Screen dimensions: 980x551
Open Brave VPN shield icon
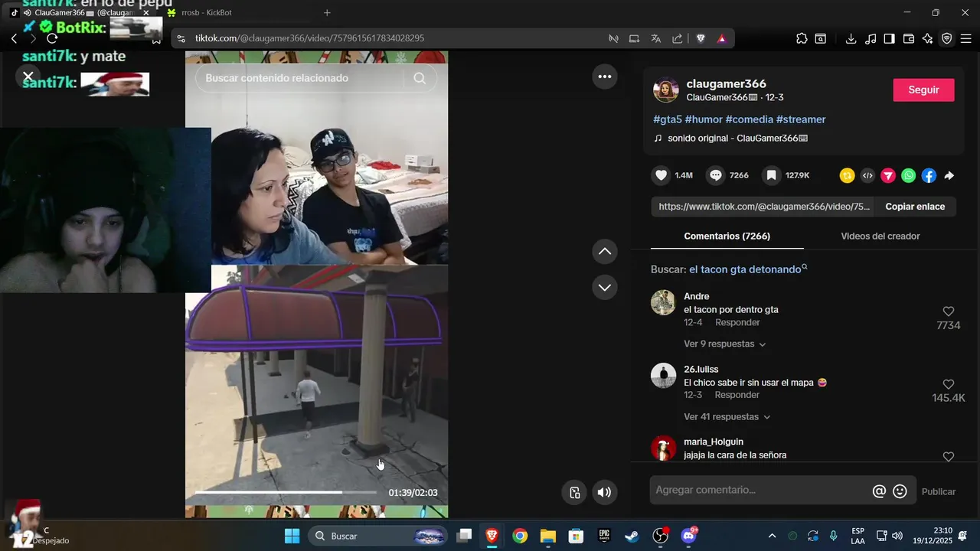pos(947,38)
